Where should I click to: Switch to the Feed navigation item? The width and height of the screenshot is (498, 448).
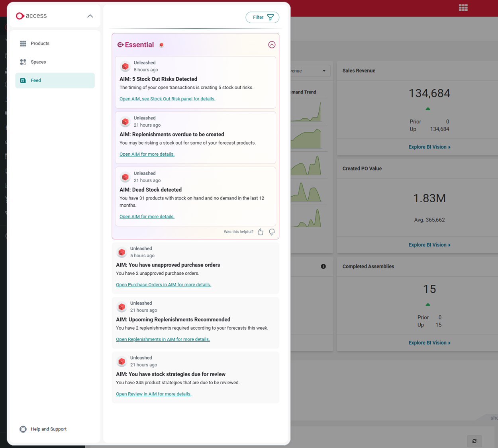click(x=36, y=80)
